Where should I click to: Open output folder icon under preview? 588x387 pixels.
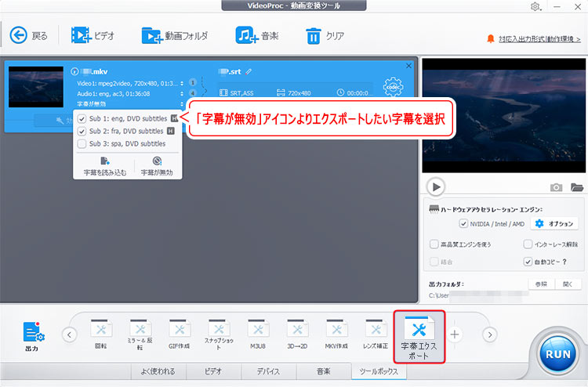tap(577, 187)
